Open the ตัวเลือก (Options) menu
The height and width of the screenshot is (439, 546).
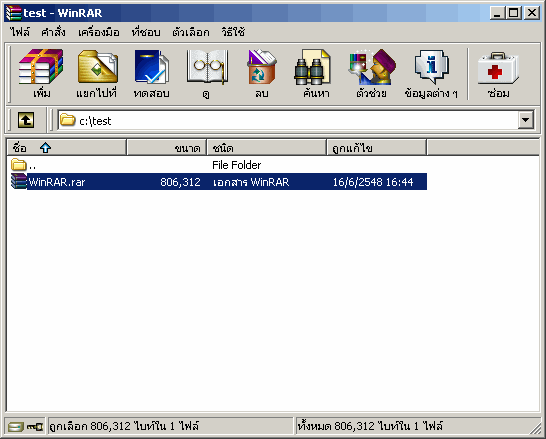191,32
